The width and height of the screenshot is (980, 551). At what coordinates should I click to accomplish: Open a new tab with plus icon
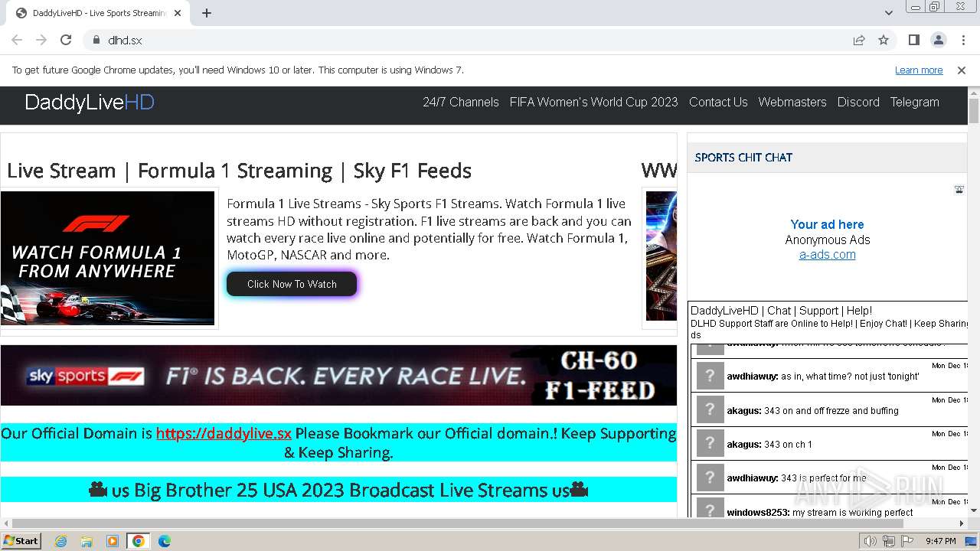tap(207, 13)
